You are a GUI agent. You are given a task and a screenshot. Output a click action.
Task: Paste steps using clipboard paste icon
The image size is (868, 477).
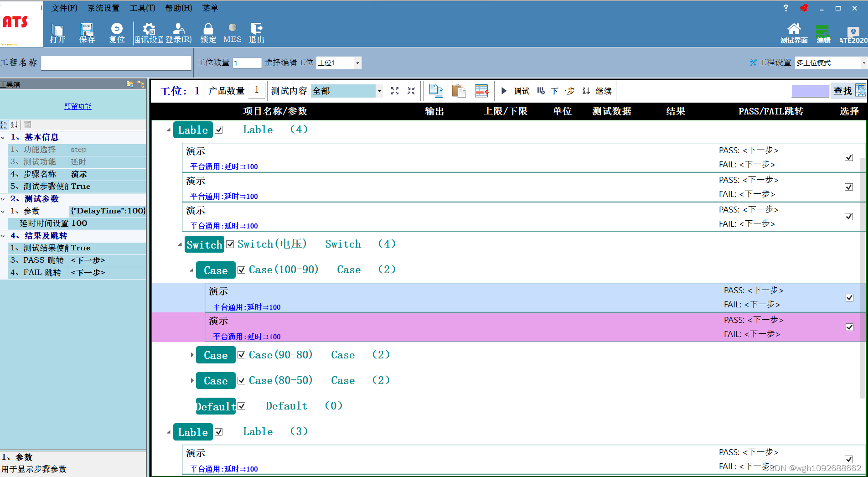459,91
